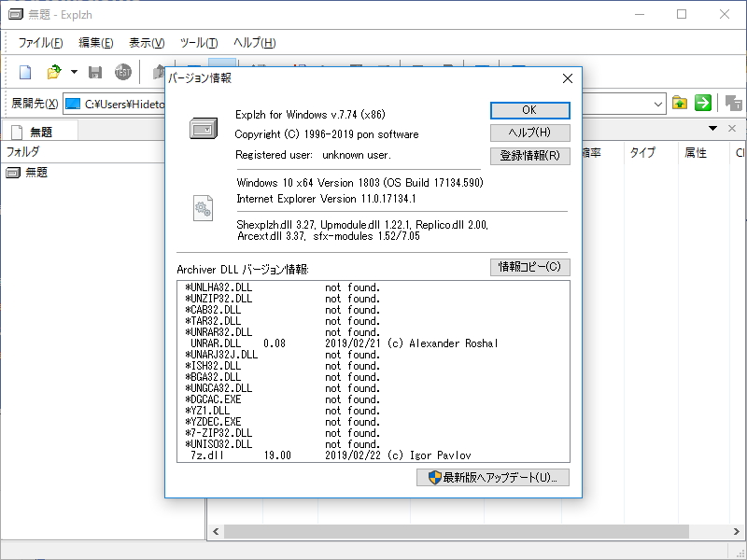
Task: Open an archive using the folder toolbar icon
Action: (54, 71)
